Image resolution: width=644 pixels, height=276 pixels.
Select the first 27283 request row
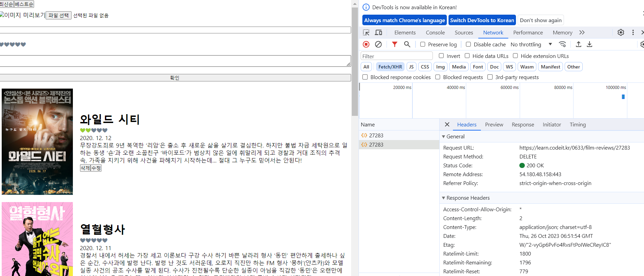pyautogui.click(x=399, y=136)
